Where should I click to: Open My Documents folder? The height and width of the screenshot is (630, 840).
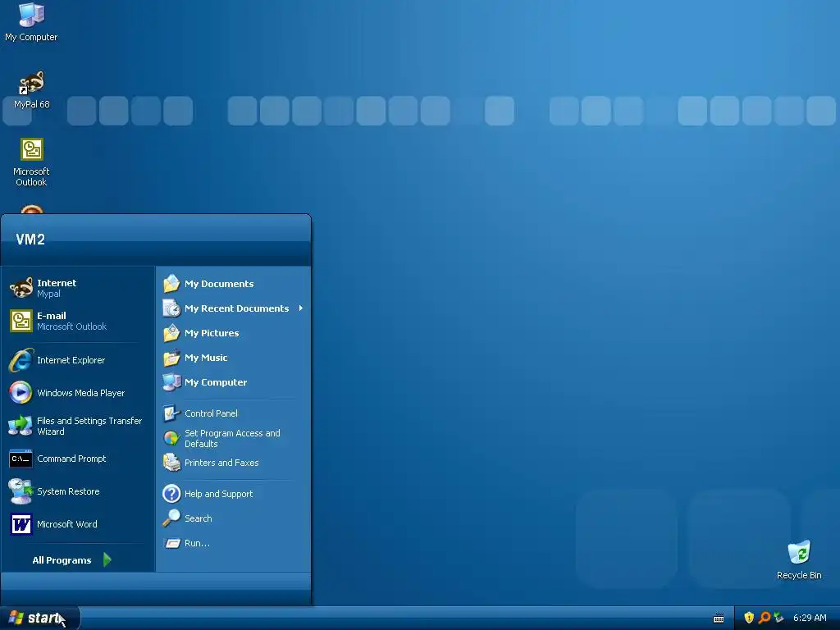(233, 283)
